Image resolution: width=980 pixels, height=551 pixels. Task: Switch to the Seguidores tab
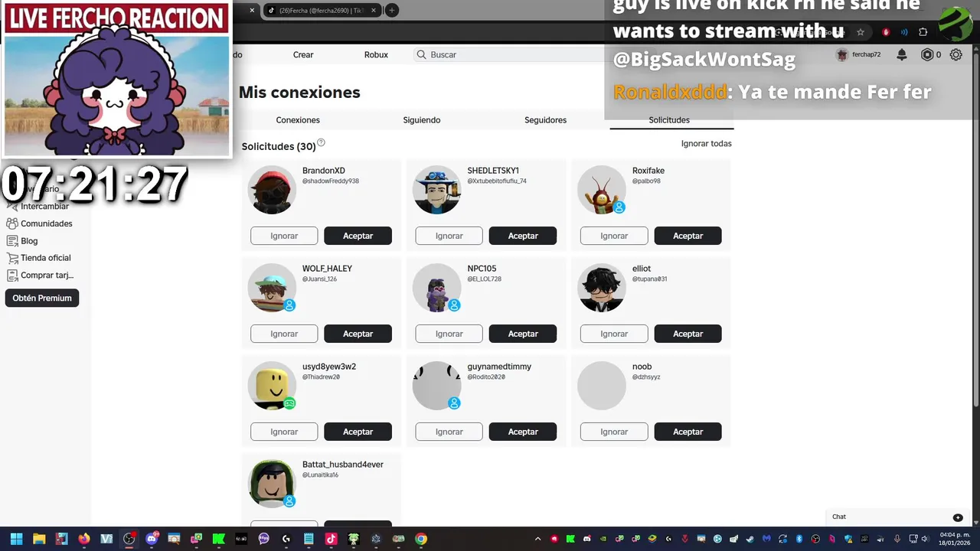coord(546,120)
